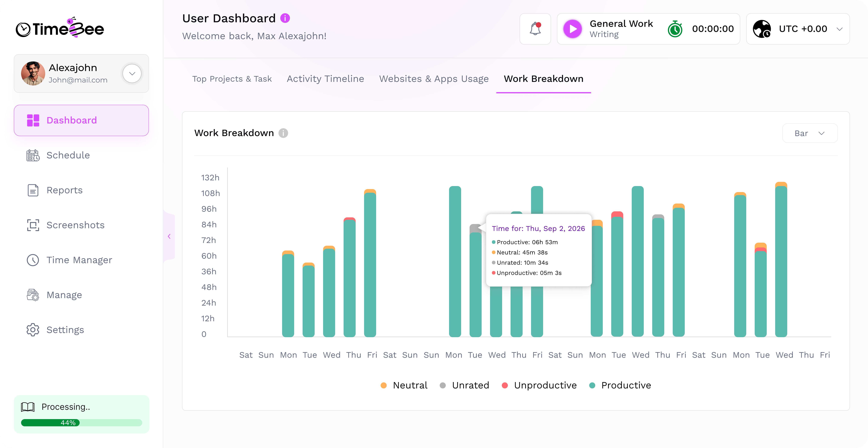Toggle the Neutral legend item
868x448 pixels.
click(x=404, y=385)
